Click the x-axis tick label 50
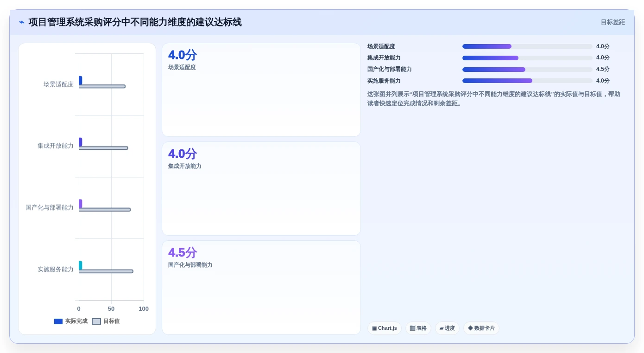Screen dimensions: 644x353 [111, 309]
